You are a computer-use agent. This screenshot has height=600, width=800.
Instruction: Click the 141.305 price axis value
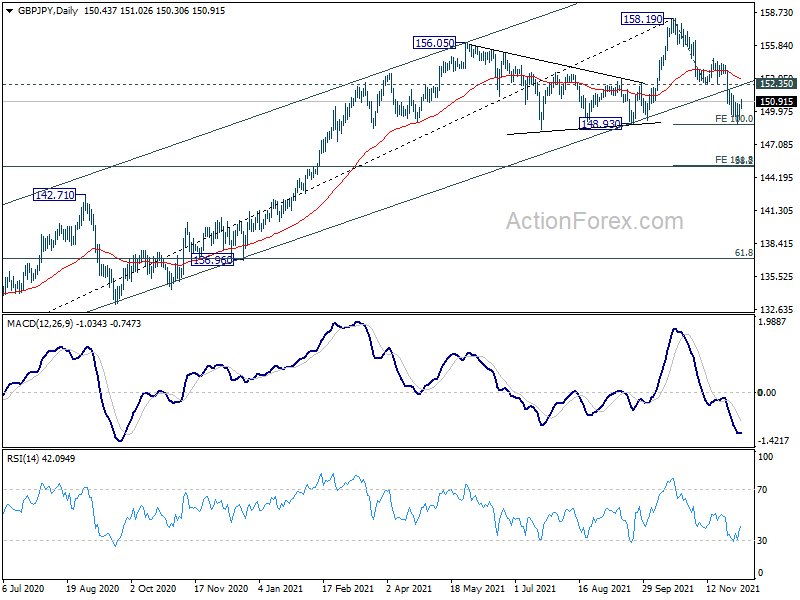click(x=777, y=211)
